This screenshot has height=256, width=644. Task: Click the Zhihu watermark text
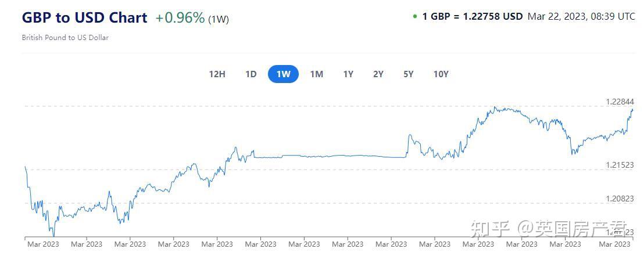pos(549,229)
